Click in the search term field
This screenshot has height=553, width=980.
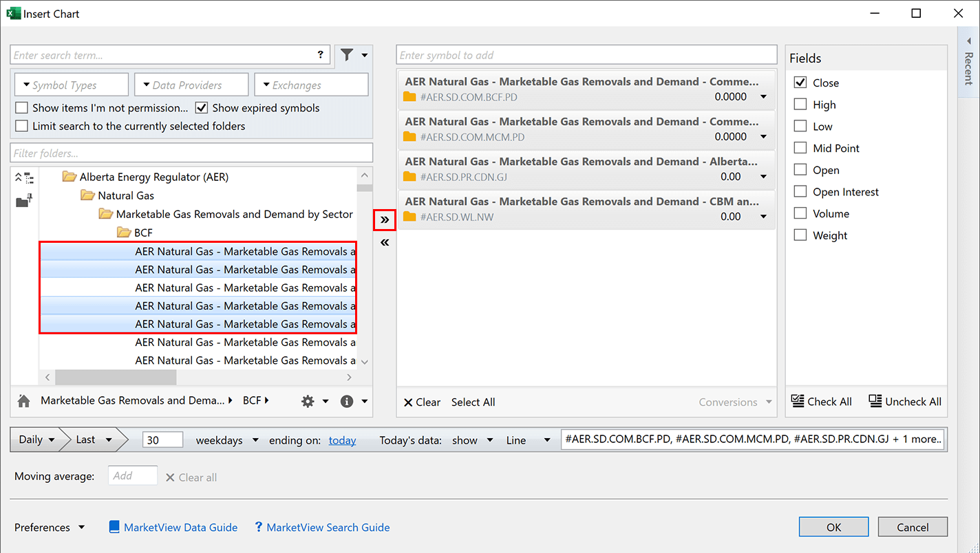[x=163, y=55]
